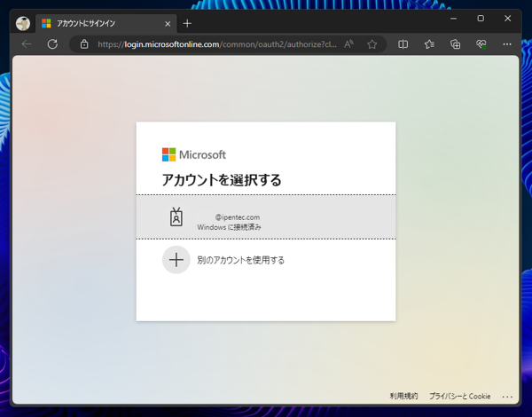Open the Favorites list icon

(x=429, y=44)
